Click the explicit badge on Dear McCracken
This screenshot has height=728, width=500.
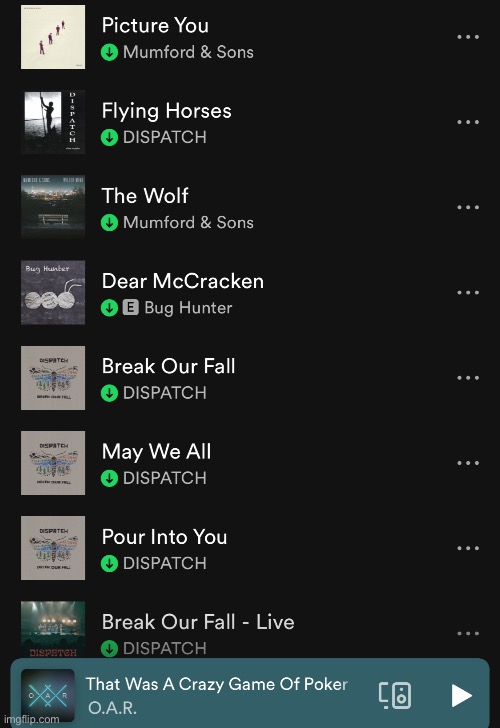(131, 307)
